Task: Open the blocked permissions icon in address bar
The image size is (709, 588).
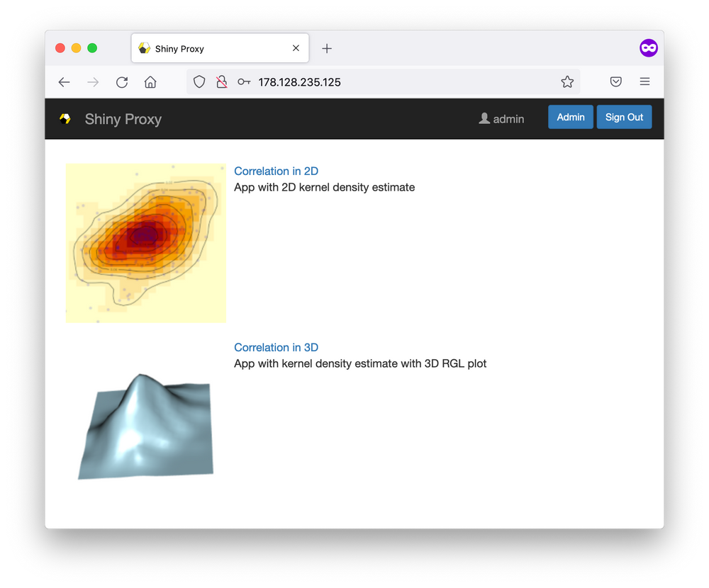Action: [222, 81]
